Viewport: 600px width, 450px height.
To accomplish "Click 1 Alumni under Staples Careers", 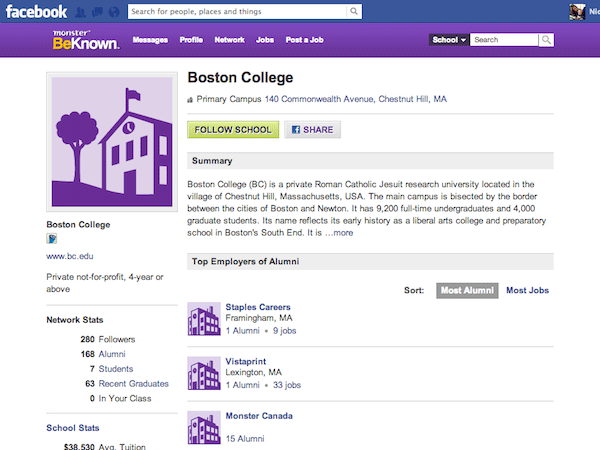I will pos(243,331).
